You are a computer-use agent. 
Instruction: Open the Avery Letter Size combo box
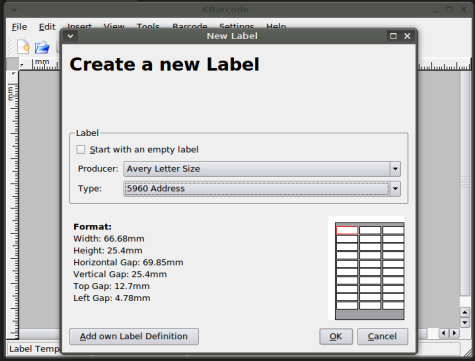click(x=262, y=169)
